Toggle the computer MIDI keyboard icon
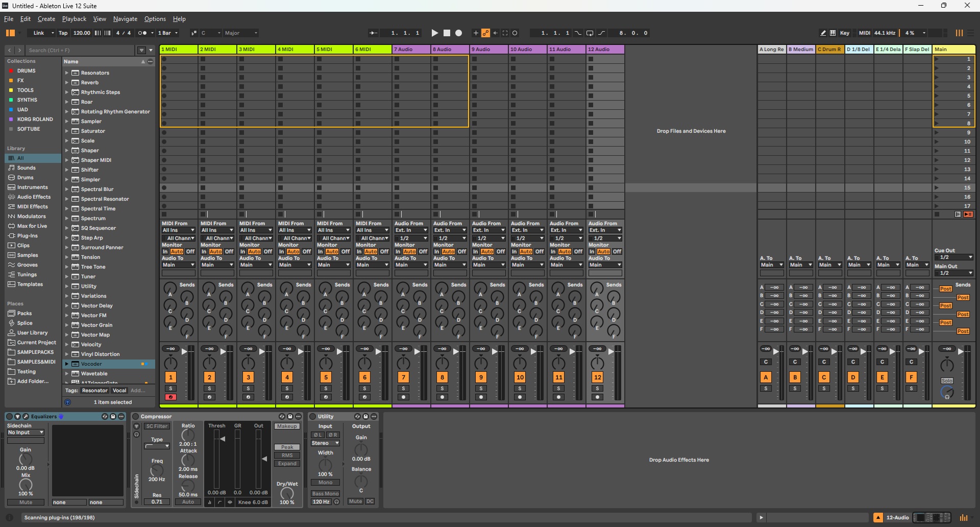This screenshot has height=527, width=980. (x=833, y=33)
